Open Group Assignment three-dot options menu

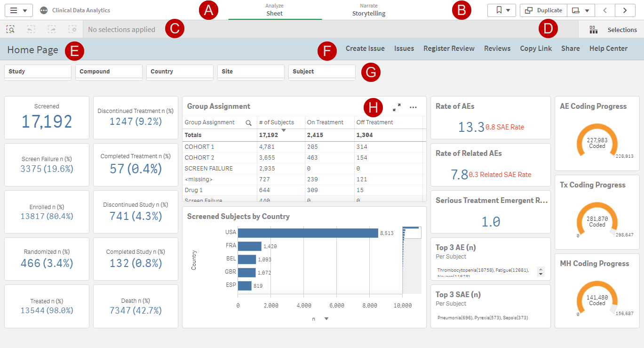tap(413, 107)
